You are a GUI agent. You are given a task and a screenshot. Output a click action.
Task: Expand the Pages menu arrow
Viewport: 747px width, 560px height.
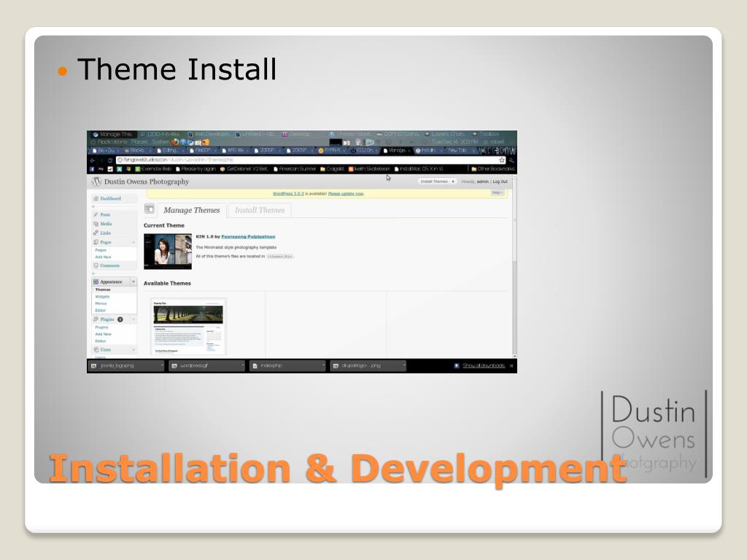tap(133, 242)
